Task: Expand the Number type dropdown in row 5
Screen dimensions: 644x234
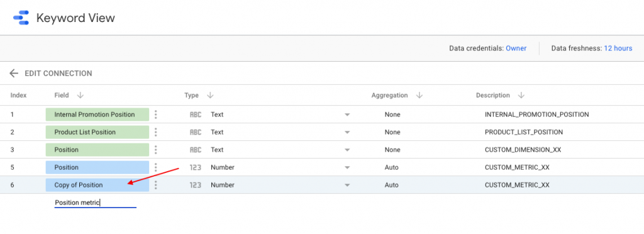Action: point(347,168)
